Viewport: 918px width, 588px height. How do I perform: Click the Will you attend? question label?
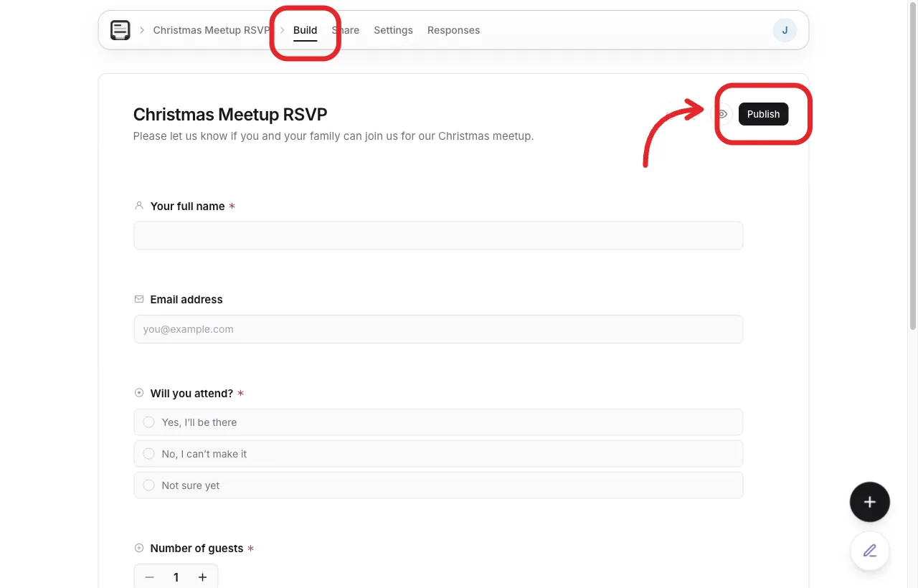pos(191,393)
